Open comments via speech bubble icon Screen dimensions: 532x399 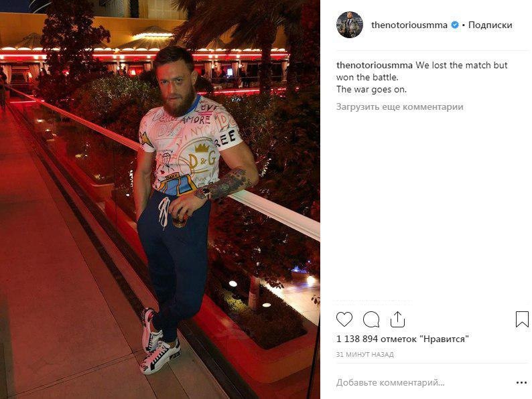(x=371, y=319)
